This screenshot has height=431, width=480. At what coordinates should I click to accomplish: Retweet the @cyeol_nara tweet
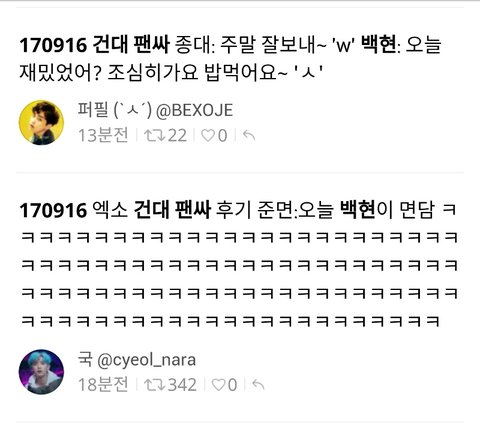tap(154, 385)
